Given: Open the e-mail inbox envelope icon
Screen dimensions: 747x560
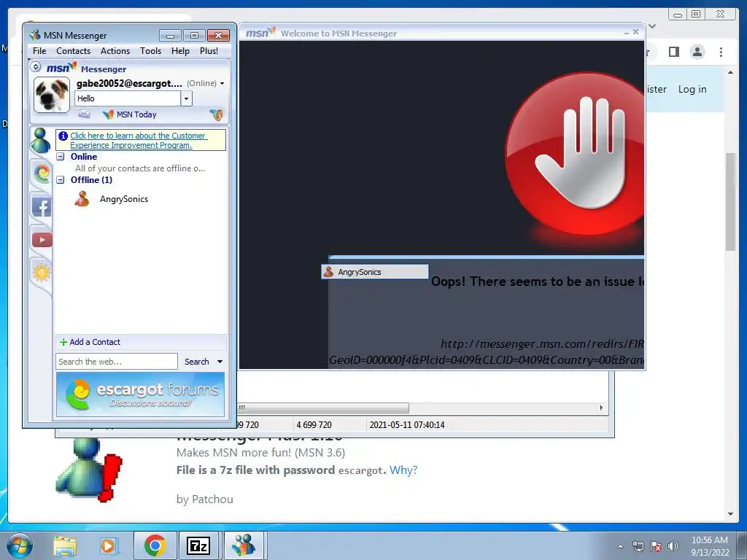Looking at the screenshot, I should coord(84,114).
